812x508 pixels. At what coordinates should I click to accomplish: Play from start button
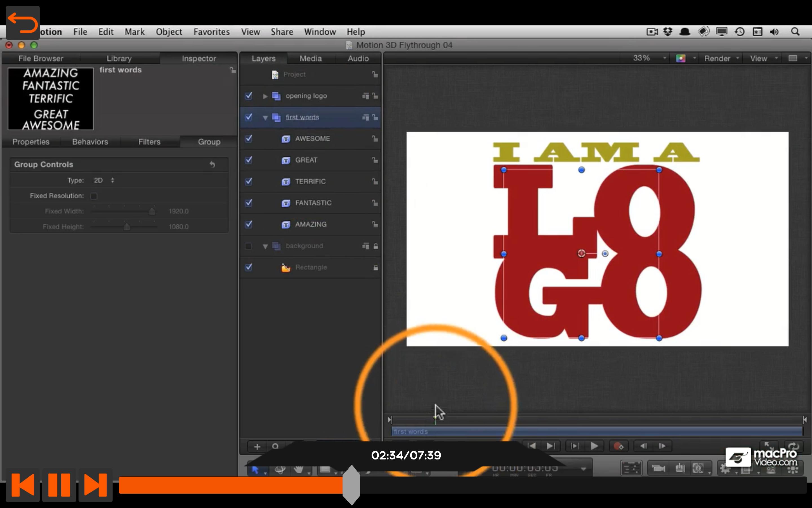point(575,446)
